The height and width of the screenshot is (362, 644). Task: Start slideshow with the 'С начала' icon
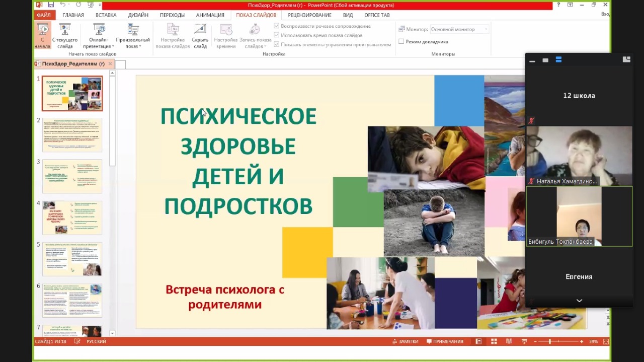tap(43, 34)
